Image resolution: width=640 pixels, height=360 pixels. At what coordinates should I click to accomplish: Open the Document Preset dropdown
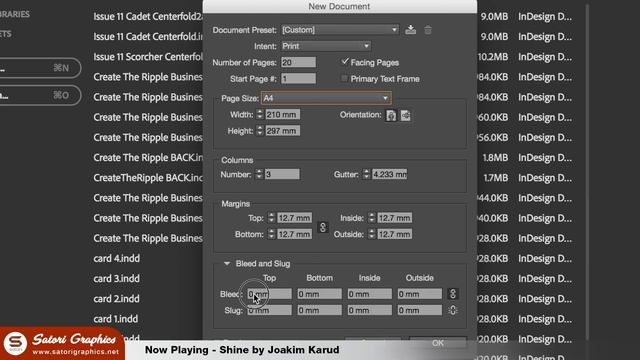(340, 30)
